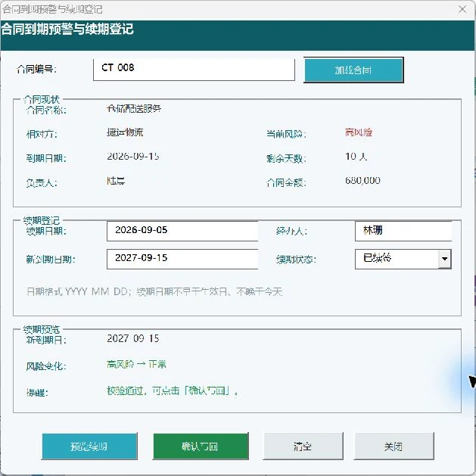Open the 续期状态 dropdown arrow
Image resolution: width=476 pixels, height=476 pixels.
(445, 259)
